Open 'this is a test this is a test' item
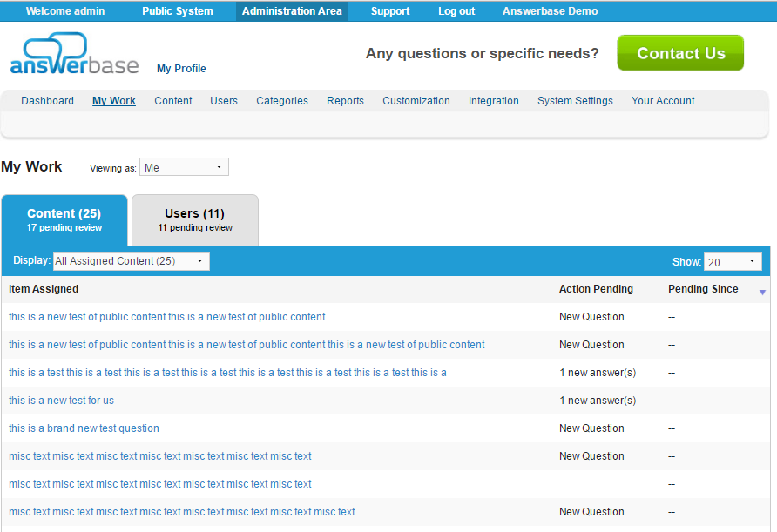Screen dimensions: 777x532 pos(227,373)
